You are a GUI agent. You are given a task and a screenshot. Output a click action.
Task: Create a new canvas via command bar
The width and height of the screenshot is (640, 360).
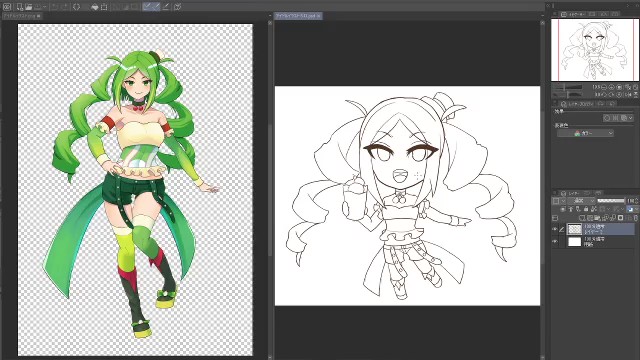[20, 7]
